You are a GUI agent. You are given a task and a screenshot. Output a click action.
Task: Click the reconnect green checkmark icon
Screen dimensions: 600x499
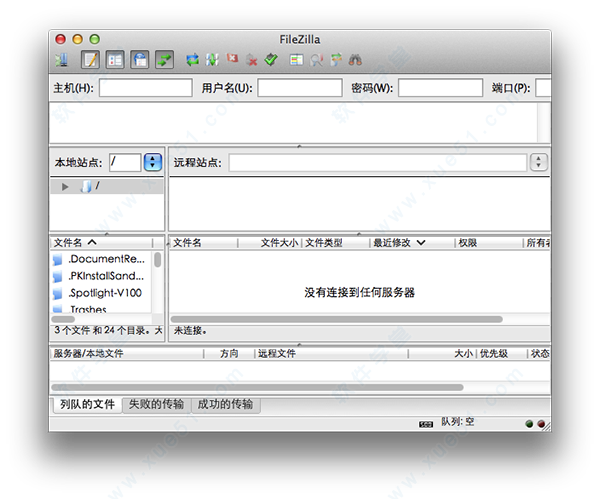(271, 60)
